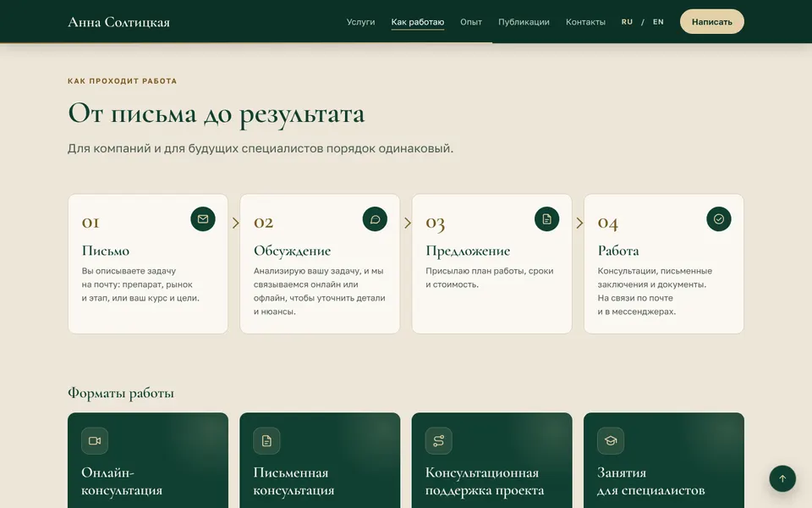
Task: Click the chevron arrow between steps 01 and 02
Action: [236, 223]
